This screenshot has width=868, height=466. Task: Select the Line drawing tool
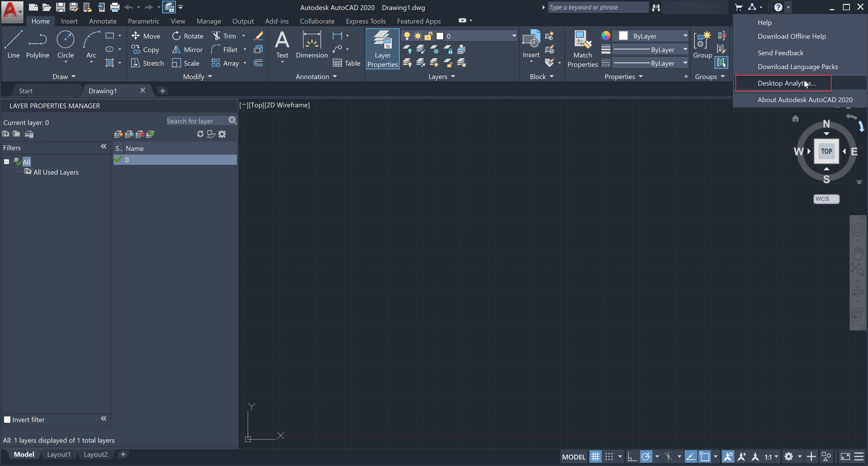[13, 44]
